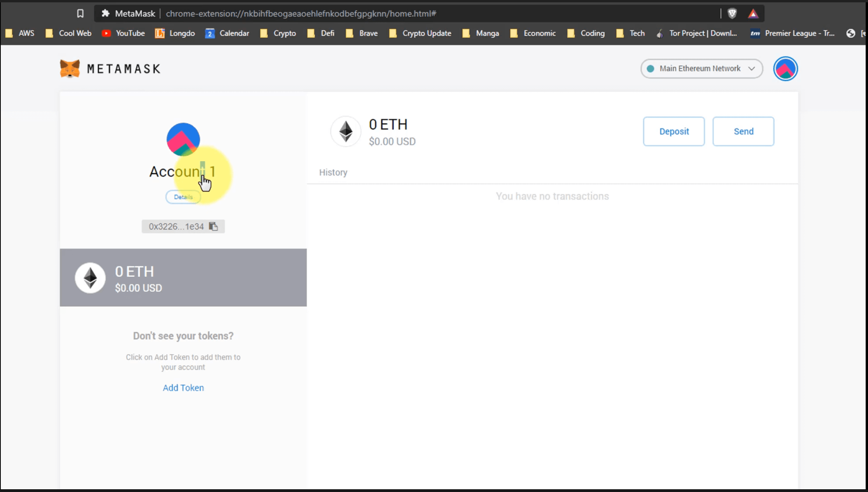Open Brave Rewards triangle icon
868x492 pixels.
click(x=753, y=14)
